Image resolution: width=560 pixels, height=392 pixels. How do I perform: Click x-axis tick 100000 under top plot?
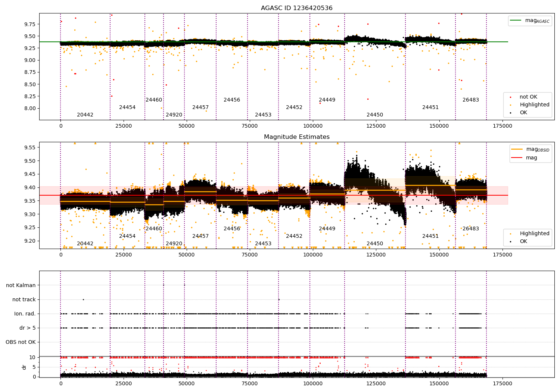[313, 126]
